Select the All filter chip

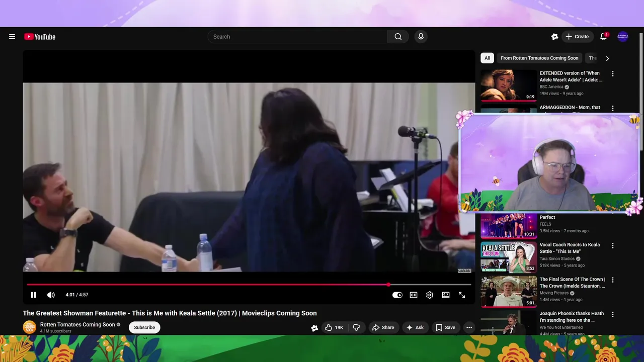(487, 58)
